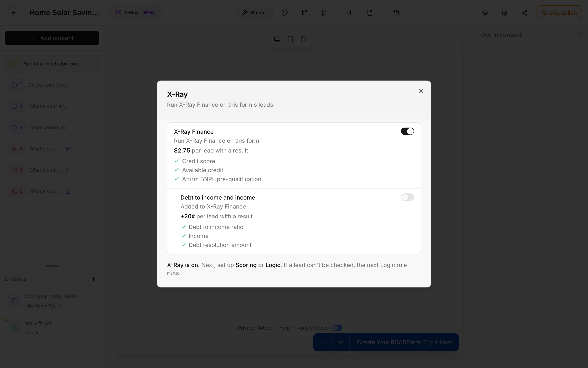Click Your Privacy Choices link
The width and height of the screenshot is (588, 368).
[x=311, y=328]
